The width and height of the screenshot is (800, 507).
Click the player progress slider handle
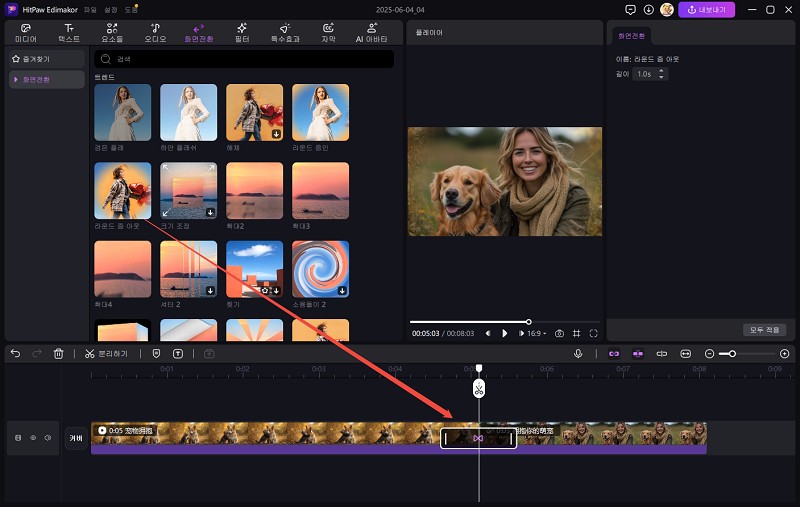pos(529,322)
